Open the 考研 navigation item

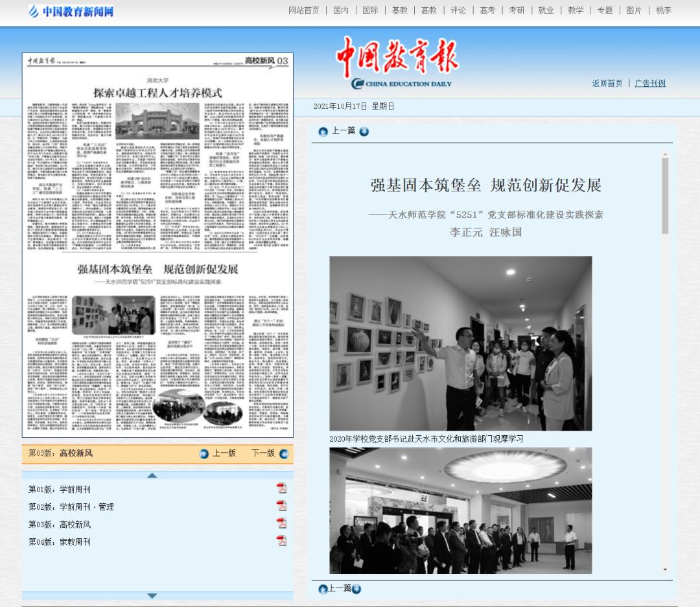coord(517,10)
